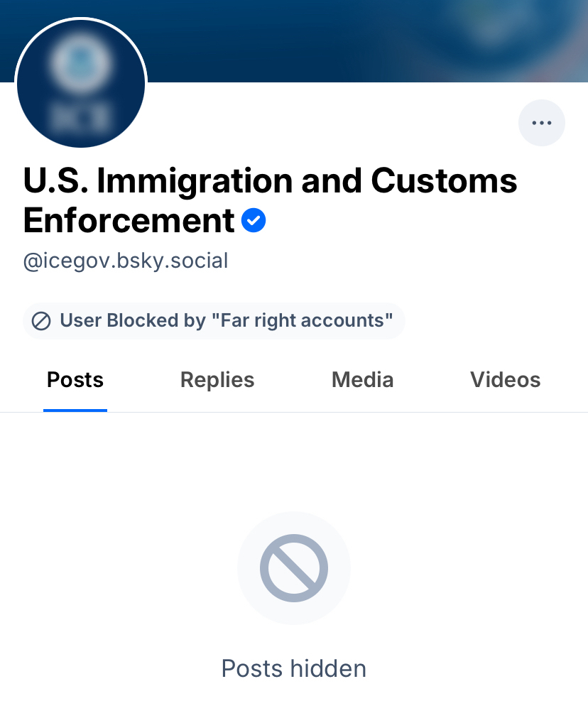Image resolution: width=588 pixels, height=723 pixels.
Task: Click the "Far right accounts" list name
Action: 303,321
